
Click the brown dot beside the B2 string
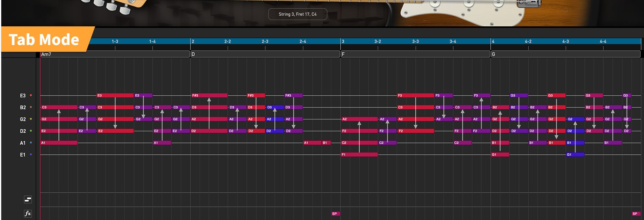click(x=31, y=107)
